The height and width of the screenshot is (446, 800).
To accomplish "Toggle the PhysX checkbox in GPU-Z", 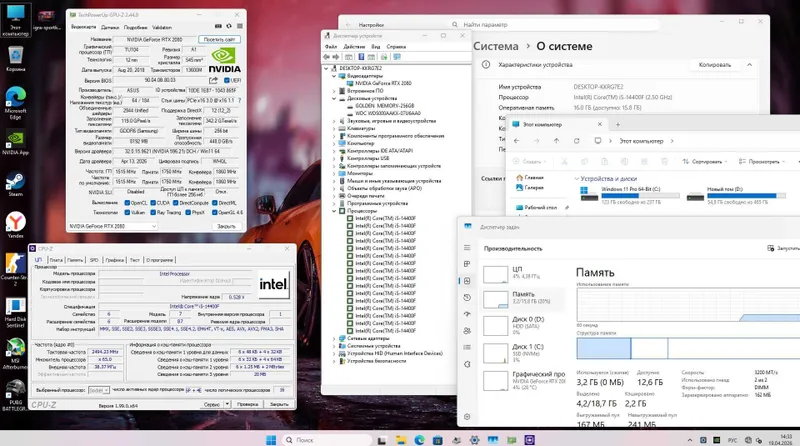I will 188,212.
